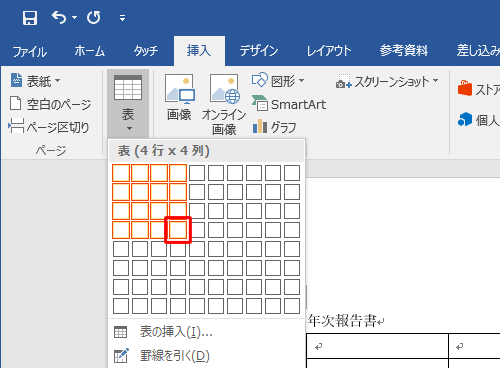Toggle the dropdown arrow under 表
This screenshot has height=368, width=500.
(x=129, y=128)
